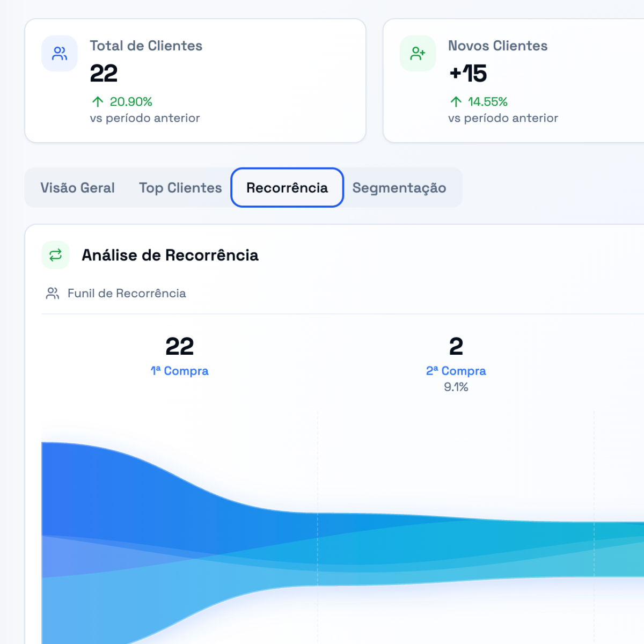Image resolution: width=644 pixels, height=644 pixels.
Task: Click the recurrence loop icon beside Análise de Recorrência
Action: (56, 255)
